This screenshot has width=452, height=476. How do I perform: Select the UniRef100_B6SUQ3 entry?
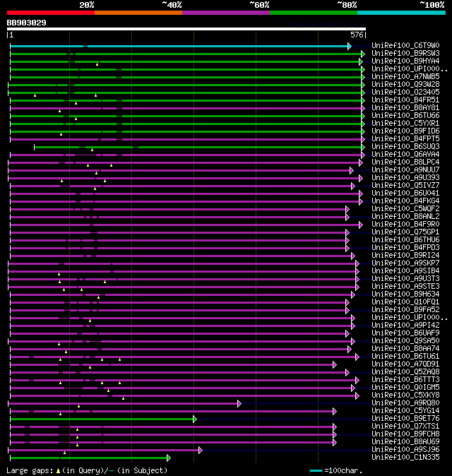point(405,147)
